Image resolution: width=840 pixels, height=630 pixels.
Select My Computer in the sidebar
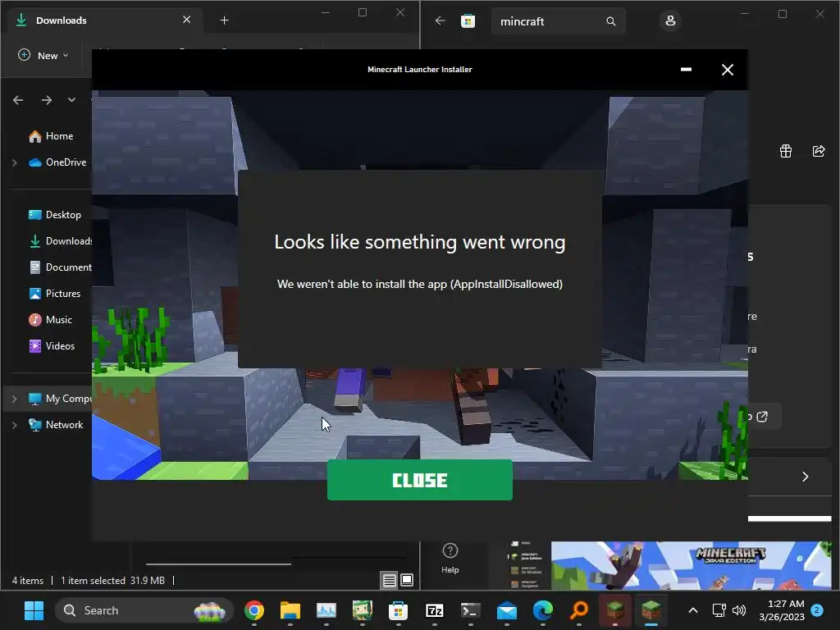[60, 399]
